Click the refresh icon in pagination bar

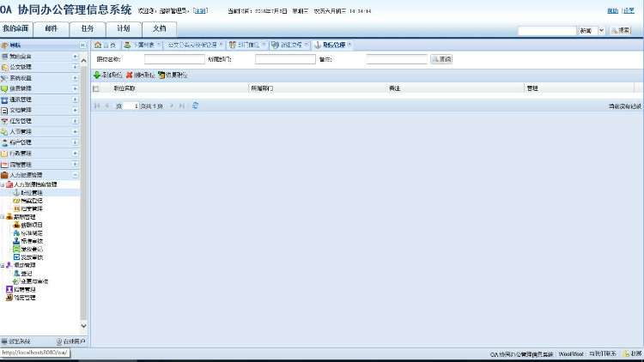pyautogui.click(x=196, y=106)
